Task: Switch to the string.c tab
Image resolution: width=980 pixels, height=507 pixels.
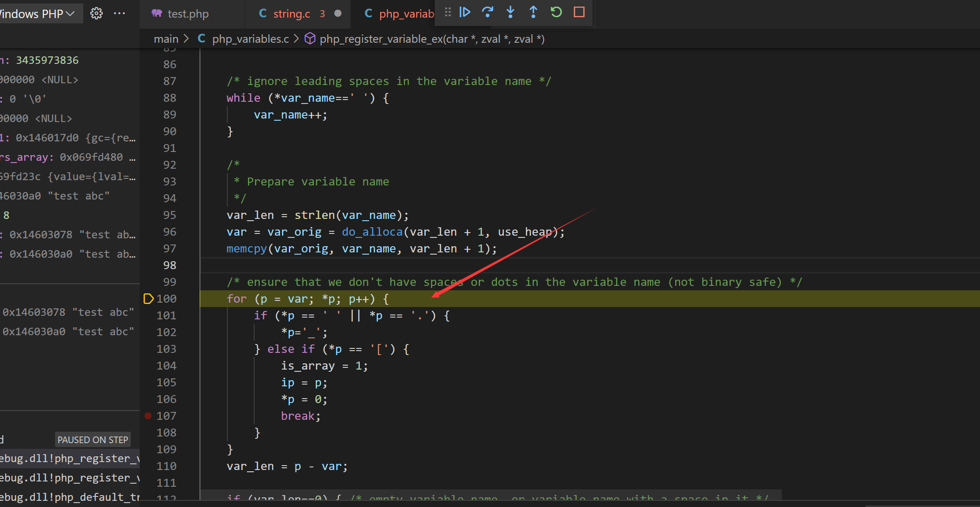Action: click(x=292, y=14)
